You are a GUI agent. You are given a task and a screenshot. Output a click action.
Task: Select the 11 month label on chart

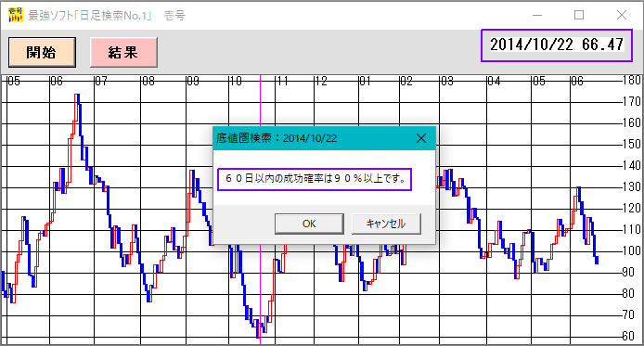[x=282, y=81]
